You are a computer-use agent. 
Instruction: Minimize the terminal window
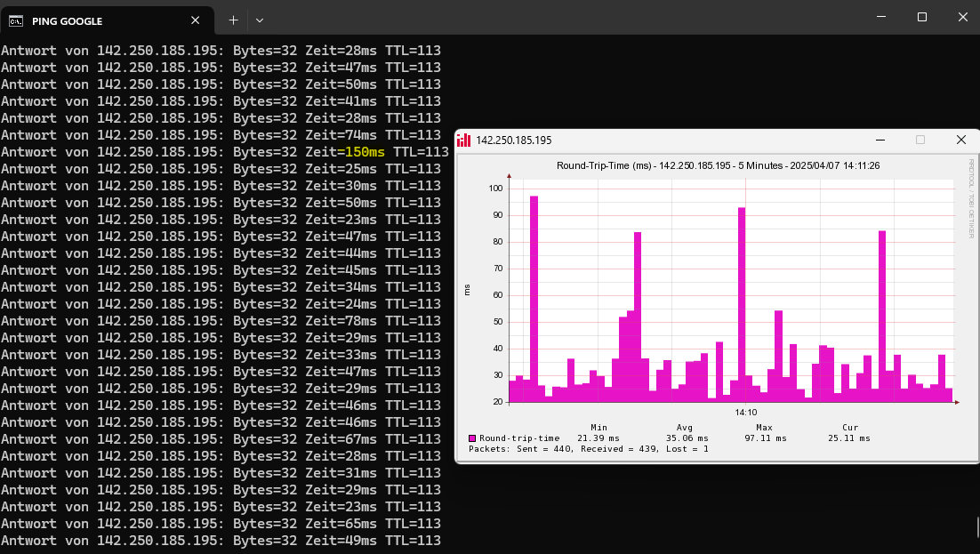881,17
